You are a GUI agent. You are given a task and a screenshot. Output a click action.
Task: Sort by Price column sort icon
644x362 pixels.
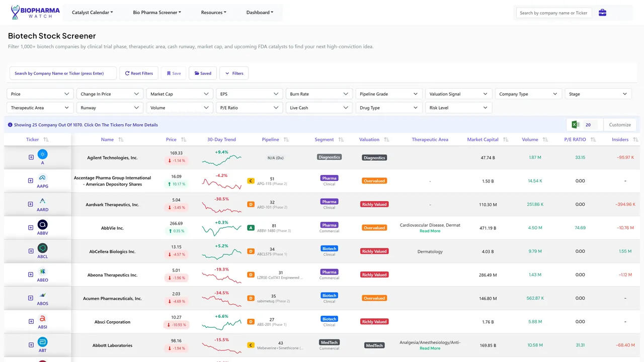[x=184, y=140]
